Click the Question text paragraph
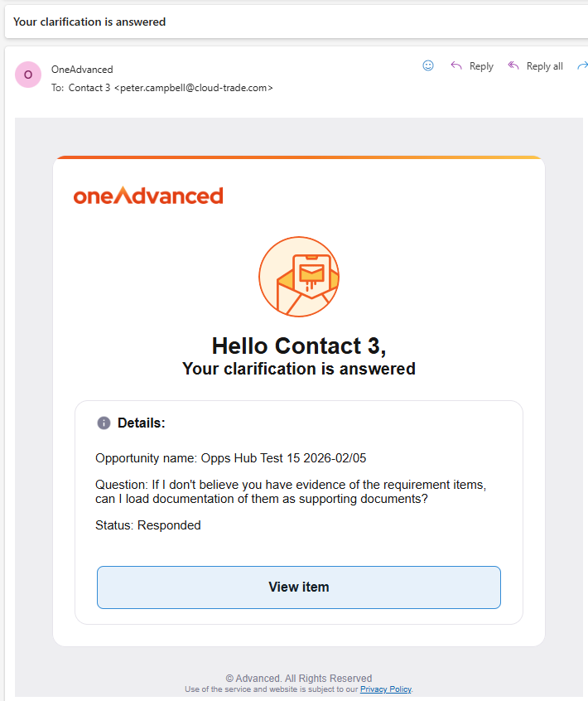Viewport: 588px width, 701px height. (290, 492)
